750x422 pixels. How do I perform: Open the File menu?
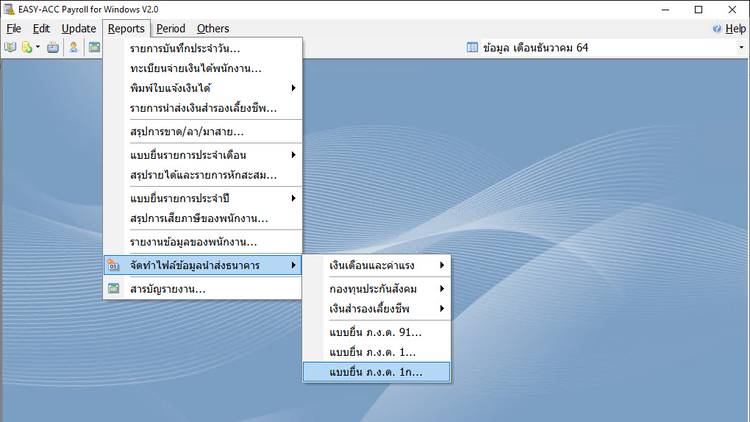(13, 29)
